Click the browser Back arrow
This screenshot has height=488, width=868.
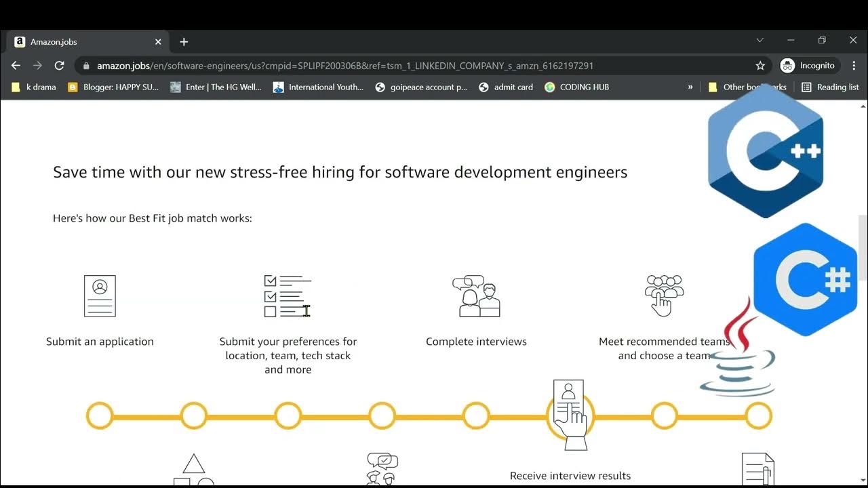[x=16, y=66]
